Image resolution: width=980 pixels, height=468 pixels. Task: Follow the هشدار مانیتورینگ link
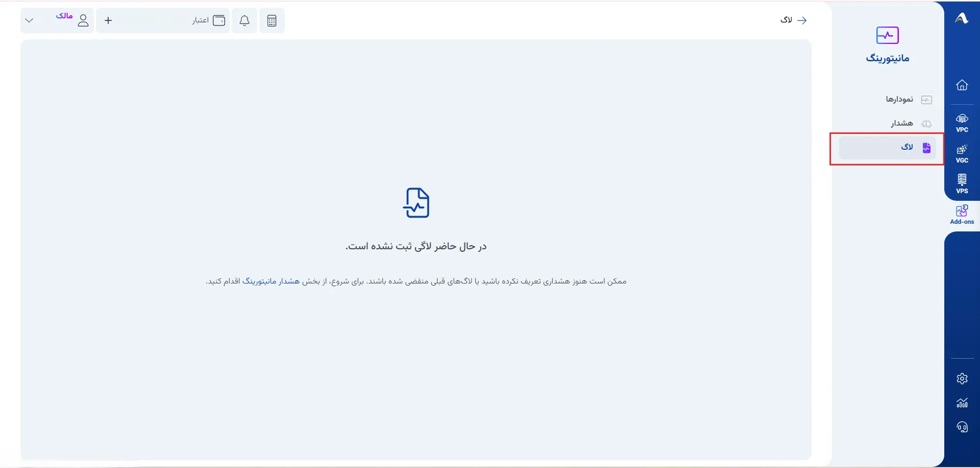[x=271, y=282]
